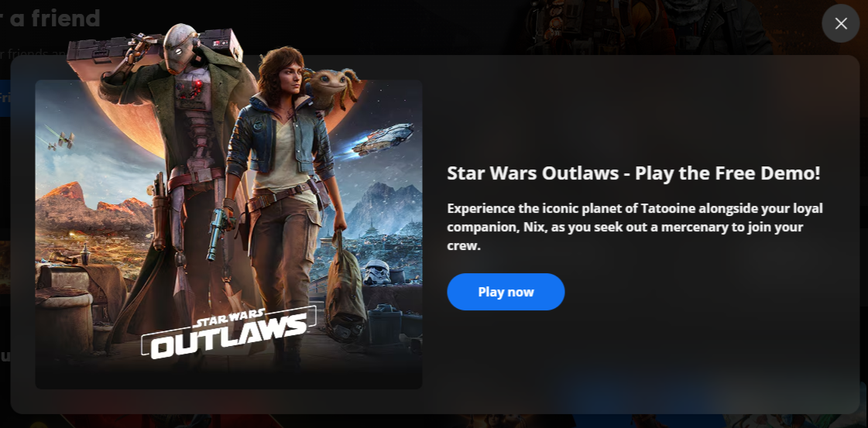Viewport: 868px width, 428px height.
Task: Click the Play now button
Action: pyautogui.click(x=506, y=292)
